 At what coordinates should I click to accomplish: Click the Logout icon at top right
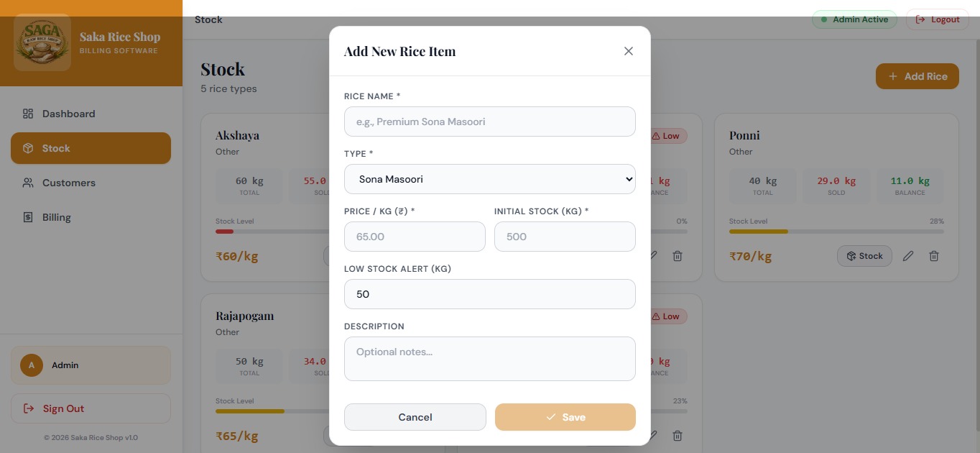pos(921,19)
